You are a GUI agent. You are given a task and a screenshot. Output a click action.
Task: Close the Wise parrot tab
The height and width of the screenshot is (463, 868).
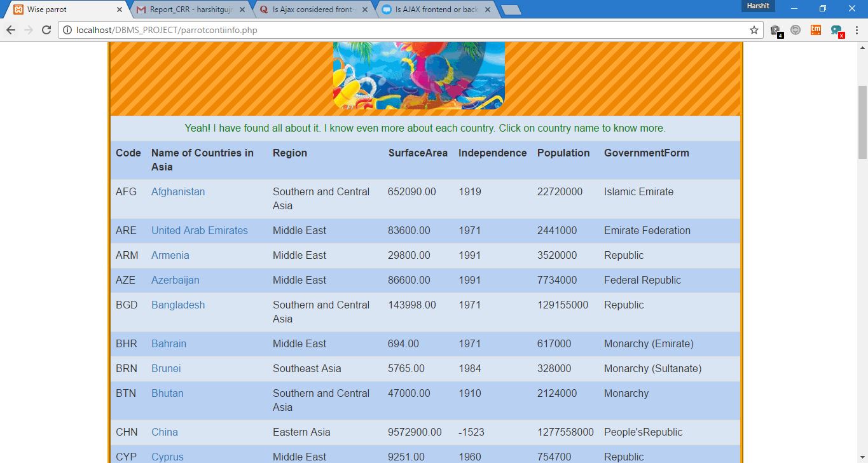(120, 10)
